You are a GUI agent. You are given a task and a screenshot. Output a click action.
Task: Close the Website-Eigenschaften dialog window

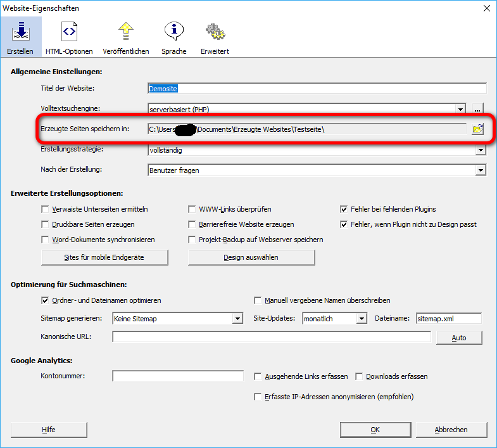[x=486, y=8]
